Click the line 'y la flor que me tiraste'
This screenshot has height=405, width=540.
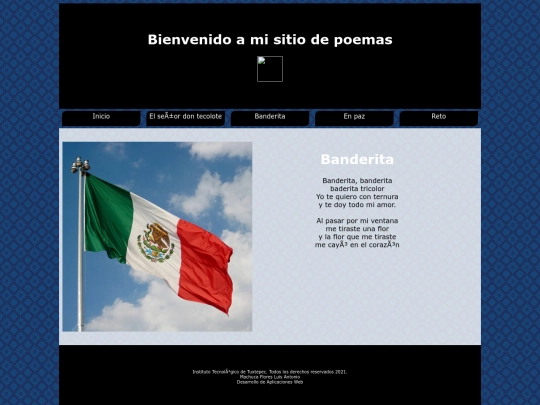pyautogui.click(x=357, y=237)
